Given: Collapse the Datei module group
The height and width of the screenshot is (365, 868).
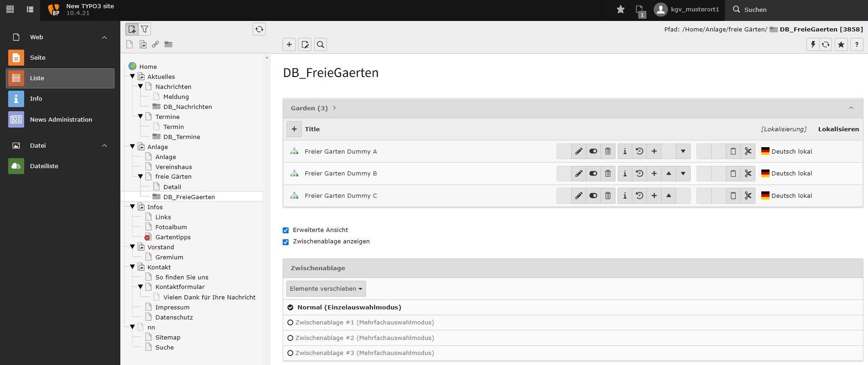Looking at the screenshot, I should (x=104, y=146).
